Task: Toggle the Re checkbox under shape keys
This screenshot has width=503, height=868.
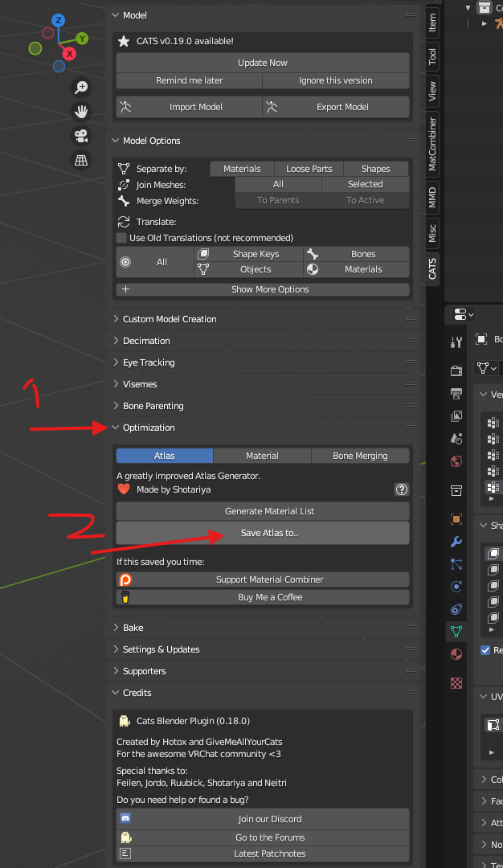Action: [x=485, y=650]
